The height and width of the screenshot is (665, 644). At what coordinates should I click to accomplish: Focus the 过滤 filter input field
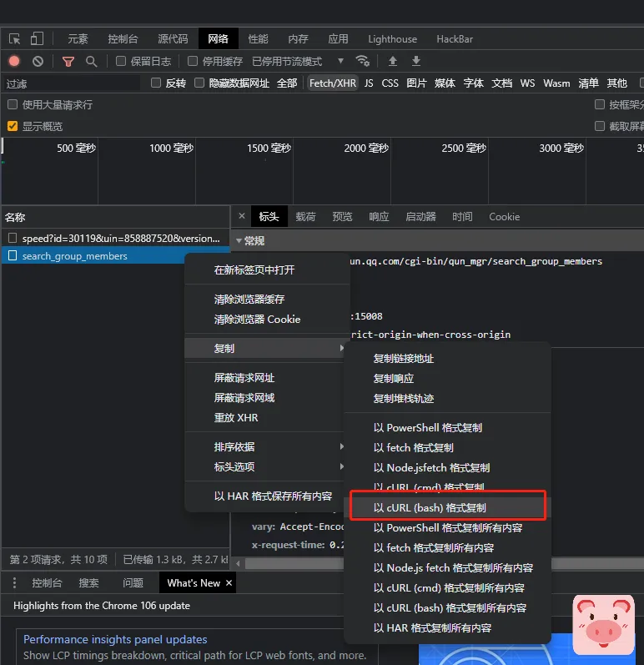click(x=72, y=83)
